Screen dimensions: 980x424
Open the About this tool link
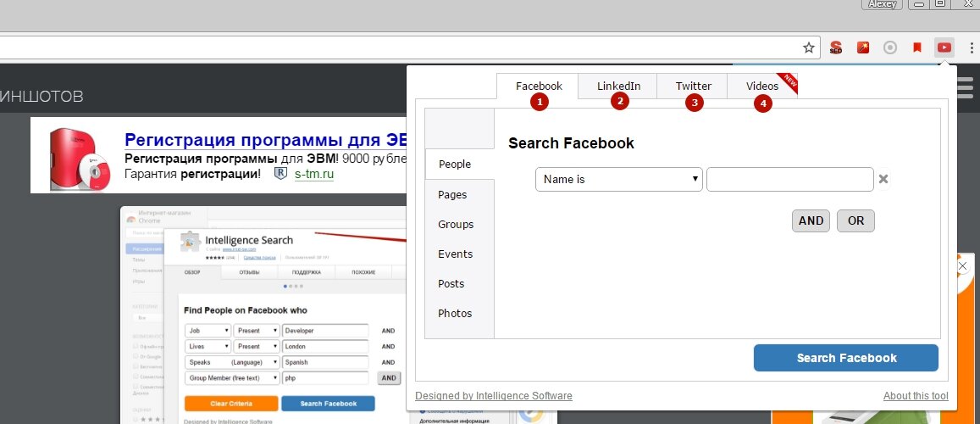(x=916, y=396)
